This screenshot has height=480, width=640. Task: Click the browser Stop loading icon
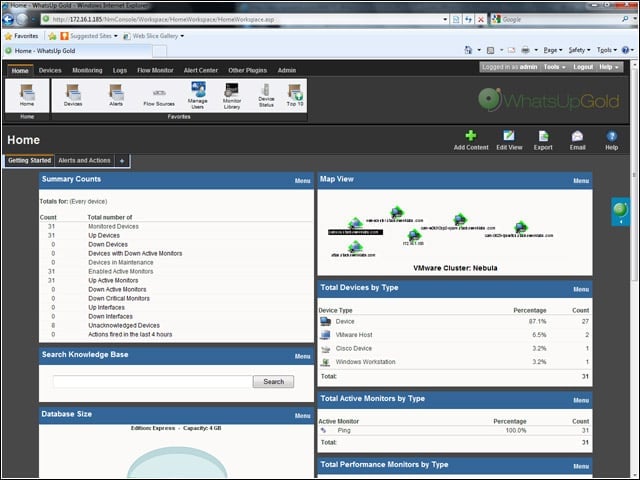(x=481, y=19)
